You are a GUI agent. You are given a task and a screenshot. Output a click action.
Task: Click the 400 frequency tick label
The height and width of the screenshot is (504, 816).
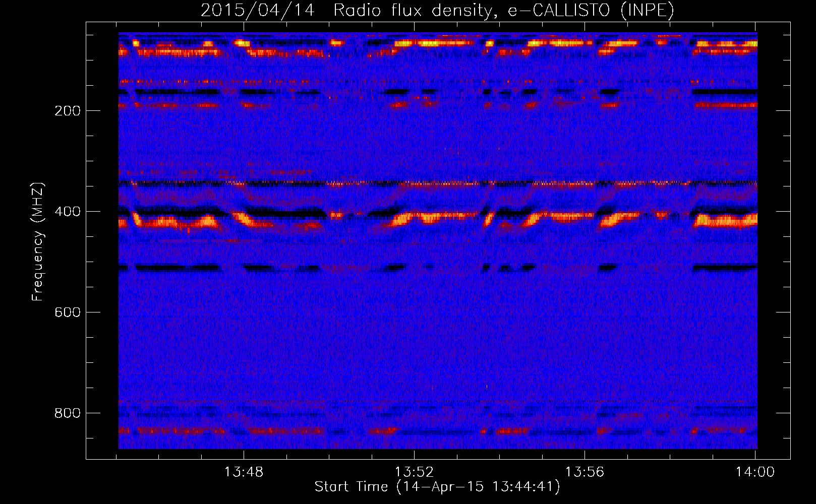tap(68, 212)
